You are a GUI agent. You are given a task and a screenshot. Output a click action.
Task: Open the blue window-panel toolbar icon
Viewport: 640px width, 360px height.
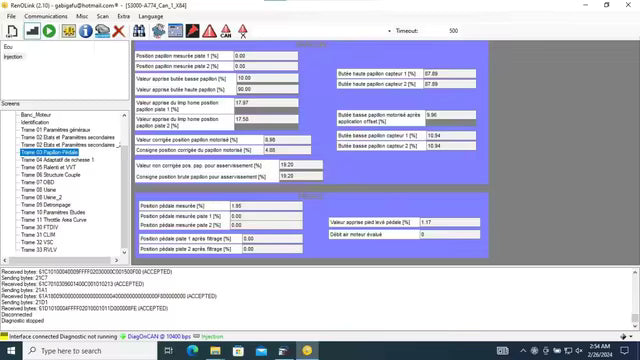(x=176, y=31)
